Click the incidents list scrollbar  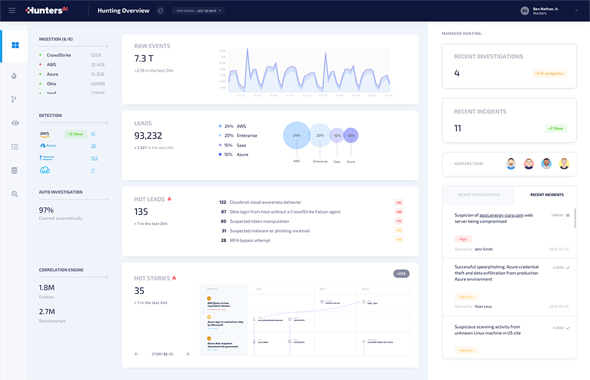coord(575,218)
